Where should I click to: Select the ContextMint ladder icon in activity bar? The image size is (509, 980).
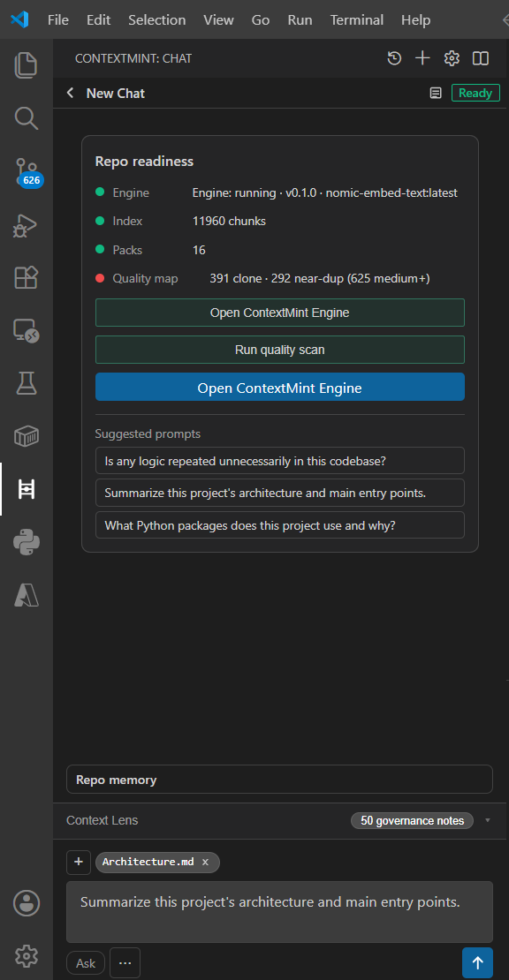(27, 489)
